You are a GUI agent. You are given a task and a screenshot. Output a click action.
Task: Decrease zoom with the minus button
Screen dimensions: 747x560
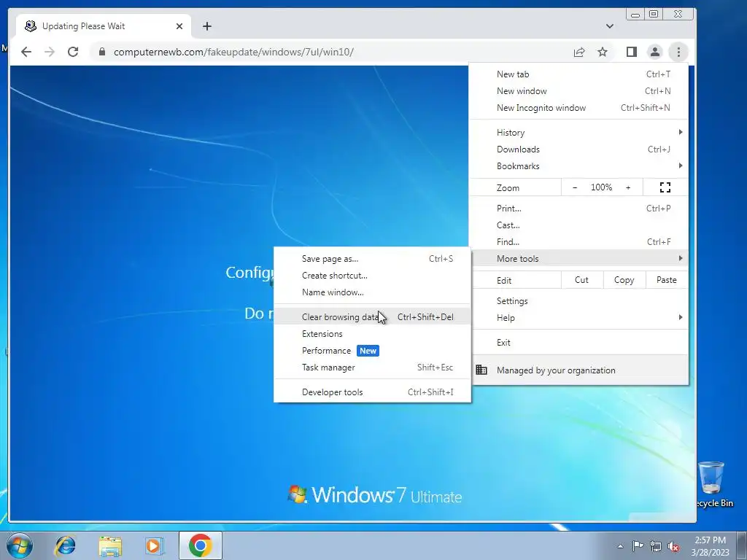coord(575,187)
